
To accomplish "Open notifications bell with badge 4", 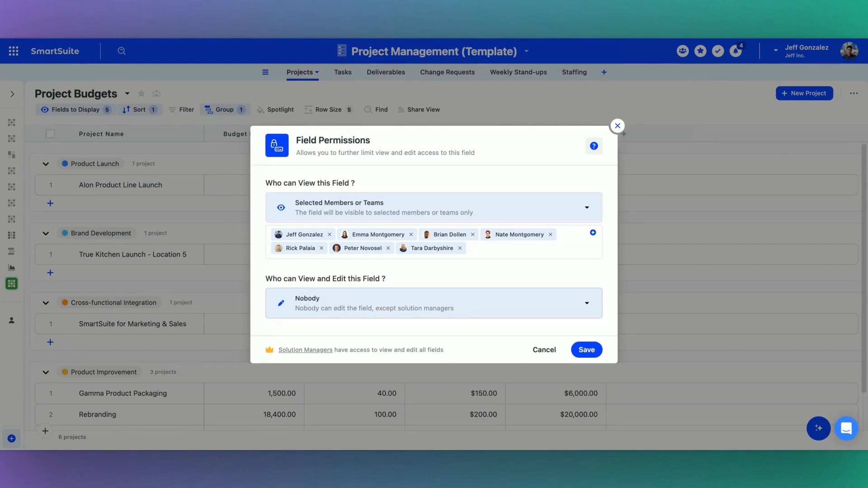I will 736,51.
